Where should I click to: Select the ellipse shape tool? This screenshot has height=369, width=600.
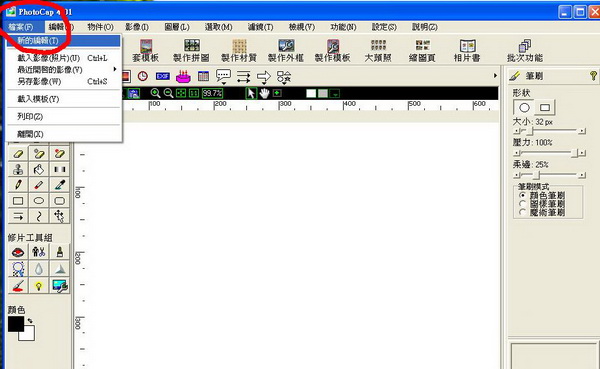pos(39,201)
